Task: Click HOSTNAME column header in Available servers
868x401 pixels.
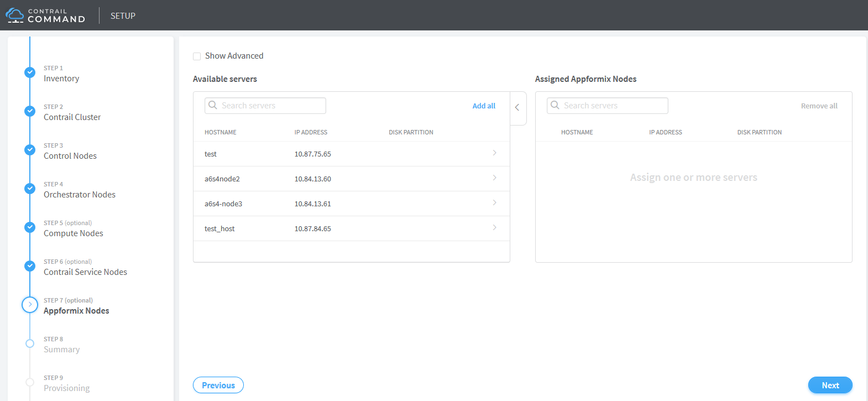Action: 221,132
